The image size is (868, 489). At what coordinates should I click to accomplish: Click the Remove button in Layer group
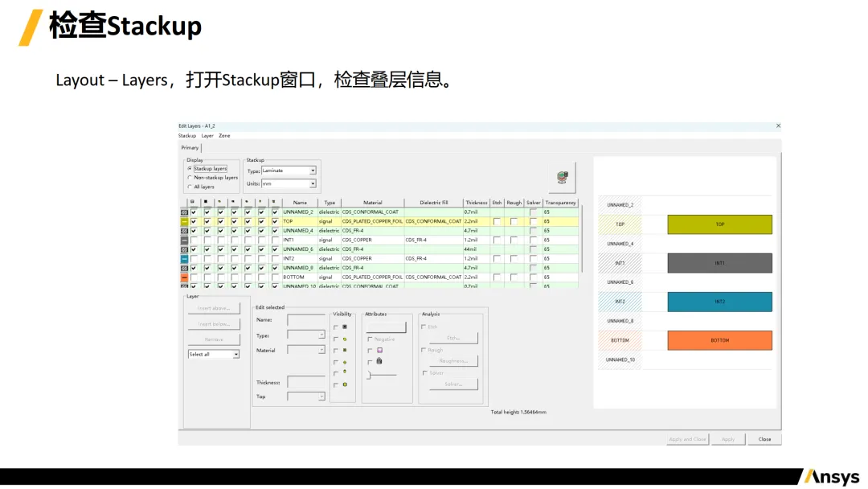click(x=214, y=339)
